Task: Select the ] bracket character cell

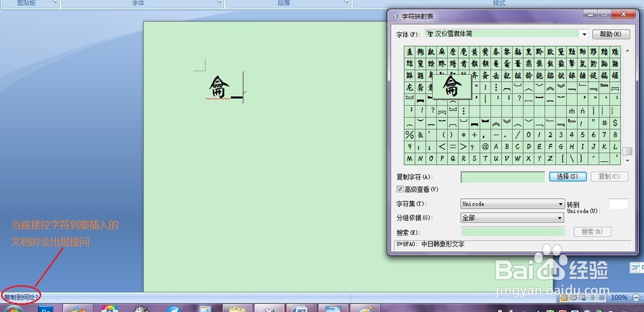Action: [583, 159]
